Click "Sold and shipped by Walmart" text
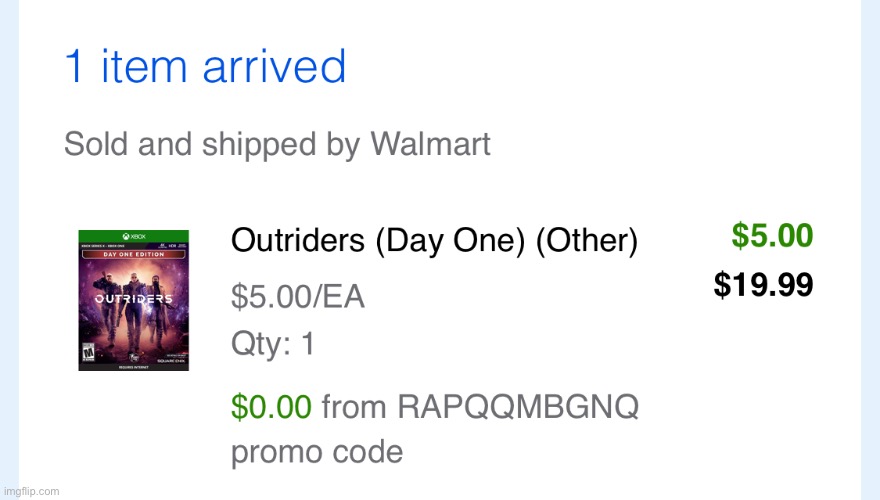The height and width of the screenshot is (500, 880). click(277, 144)
